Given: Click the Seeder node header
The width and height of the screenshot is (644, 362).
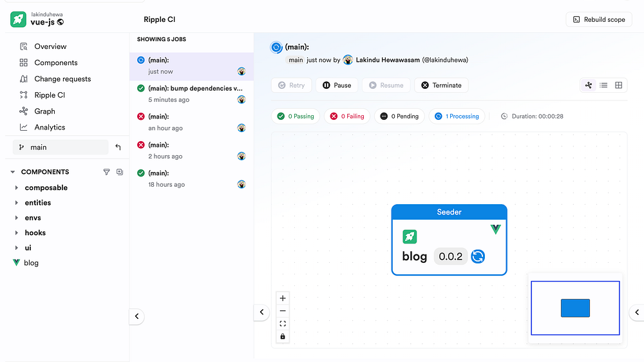Looking at the screenshot, I should pyautogui.click(x=450, y=212).
